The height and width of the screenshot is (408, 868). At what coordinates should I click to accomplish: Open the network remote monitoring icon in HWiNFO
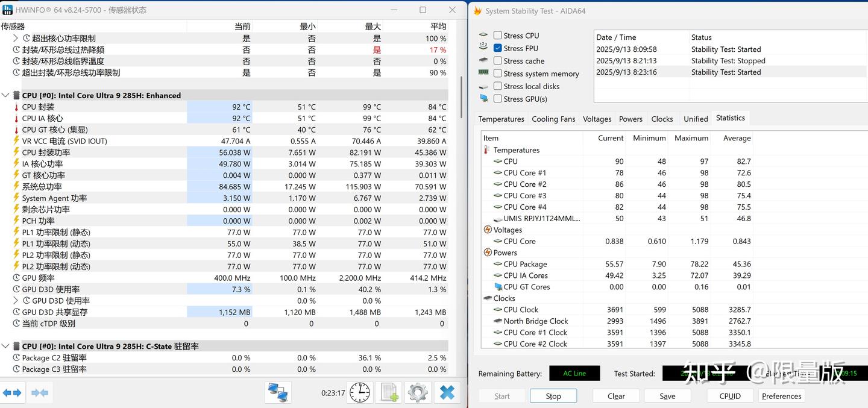[278, 392]
